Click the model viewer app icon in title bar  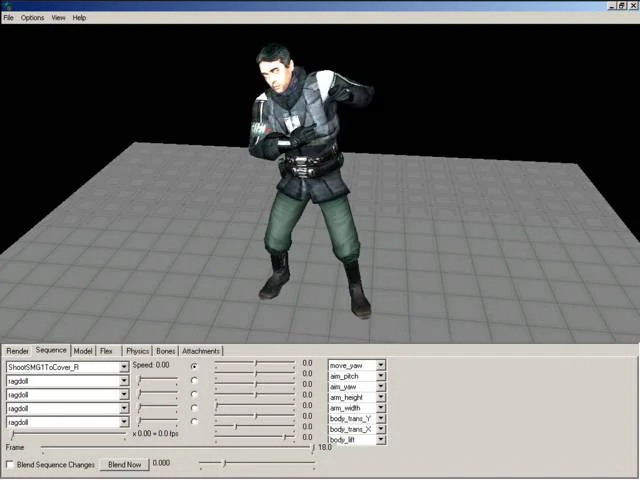pyautogui.click(x=7, y=6)
